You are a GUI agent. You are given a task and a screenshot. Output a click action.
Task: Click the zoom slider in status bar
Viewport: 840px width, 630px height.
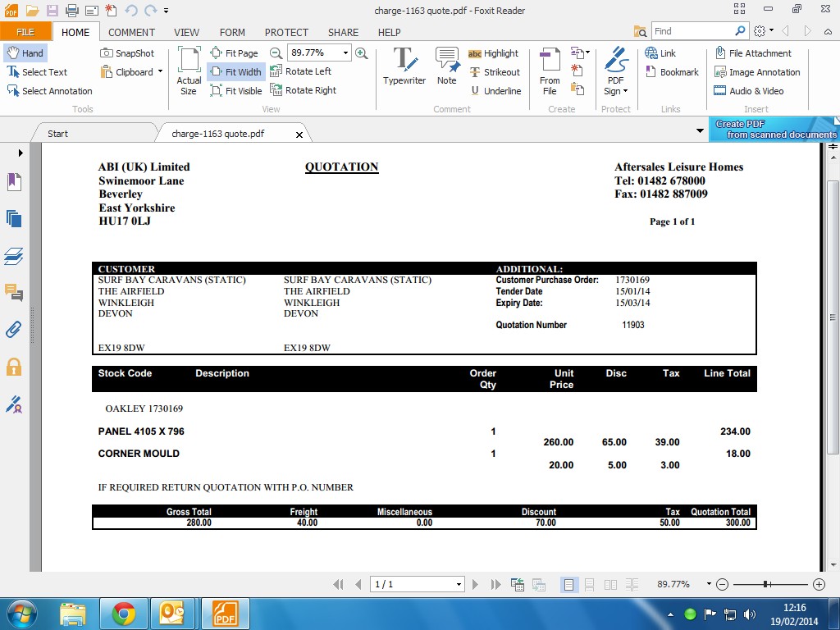(x=765, y=584)
